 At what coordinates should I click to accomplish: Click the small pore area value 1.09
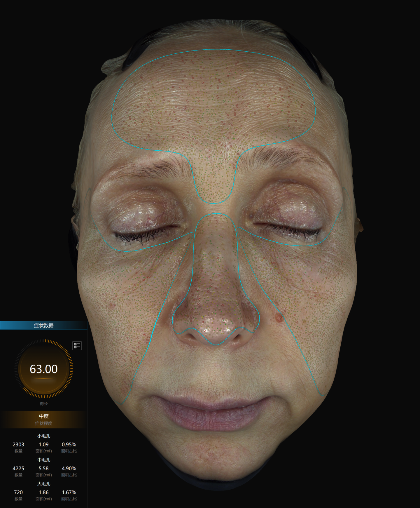click(x=44, y=444)
